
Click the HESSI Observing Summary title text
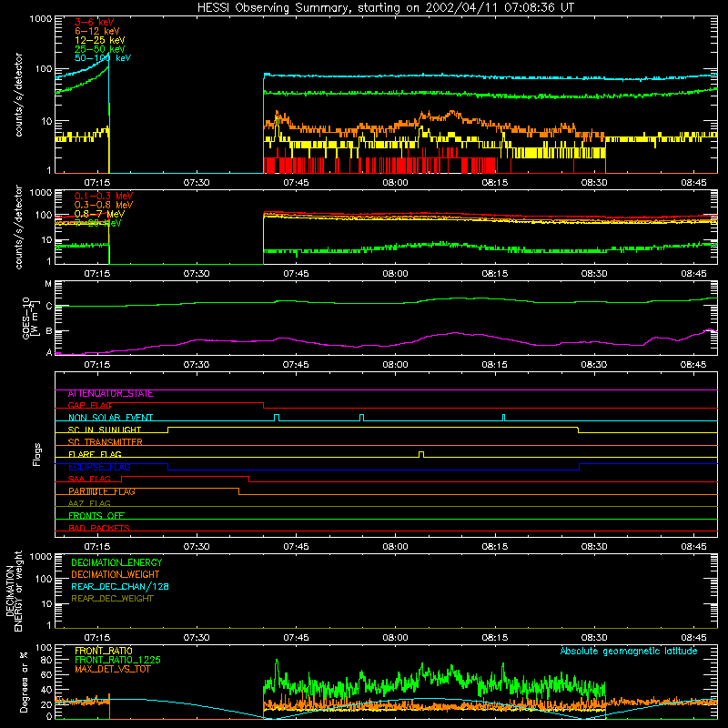tap(385, 7)
